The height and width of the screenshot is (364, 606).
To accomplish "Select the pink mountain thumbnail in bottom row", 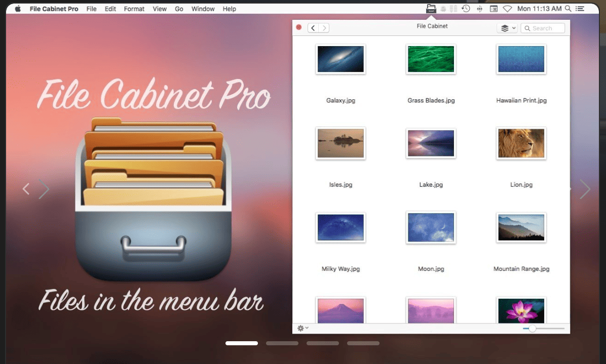I will point(340,310).
